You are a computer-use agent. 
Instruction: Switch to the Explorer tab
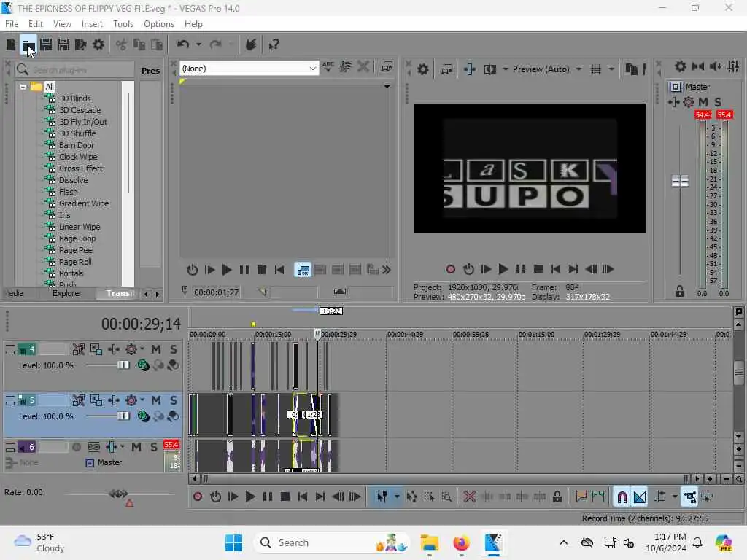tap(66, 293)
